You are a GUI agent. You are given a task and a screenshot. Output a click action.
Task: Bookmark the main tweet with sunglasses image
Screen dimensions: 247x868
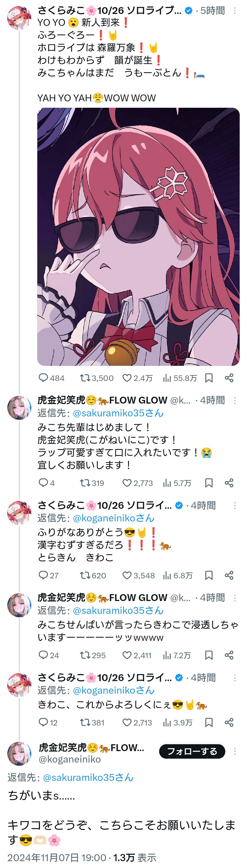coord(209,378)
